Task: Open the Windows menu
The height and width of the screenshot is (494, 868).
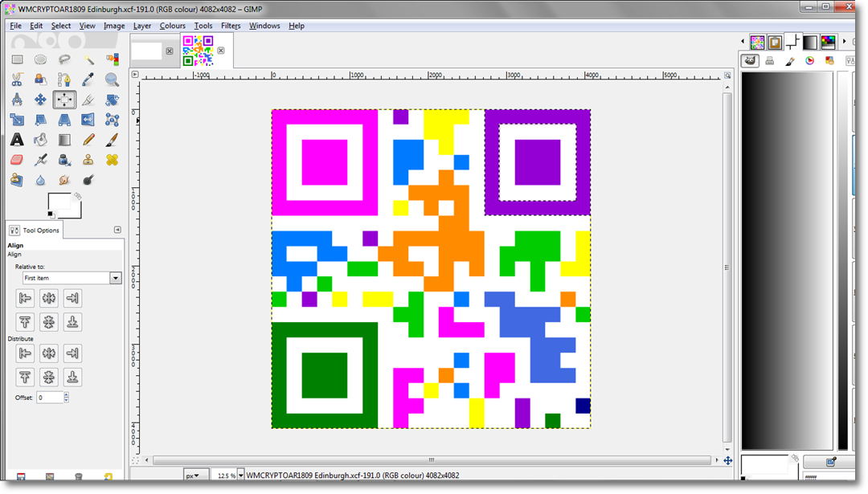Action: click(264, 26)
